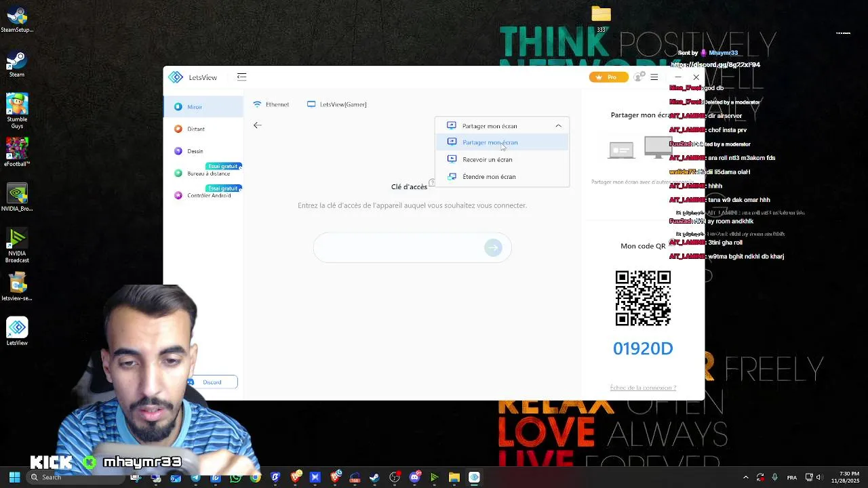Click the SteamSetup desktop icon
868x488 pixels.
click(x=17, y=20)
